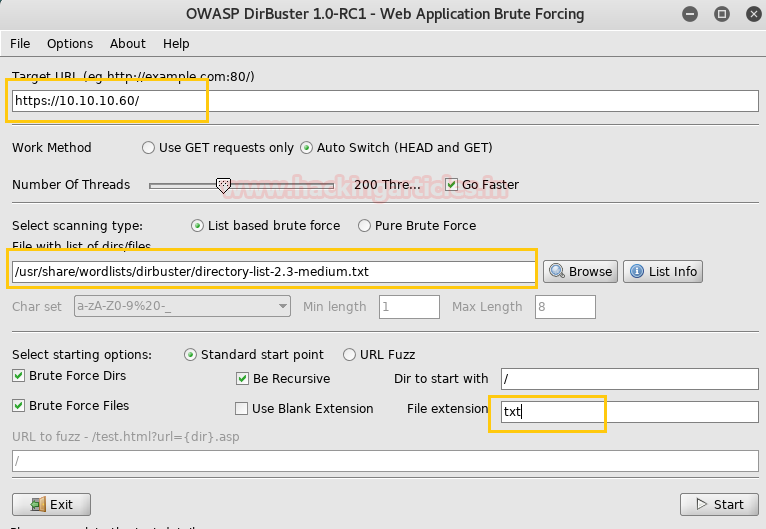
Task: Open the About menu
Action: pos(128,43)
